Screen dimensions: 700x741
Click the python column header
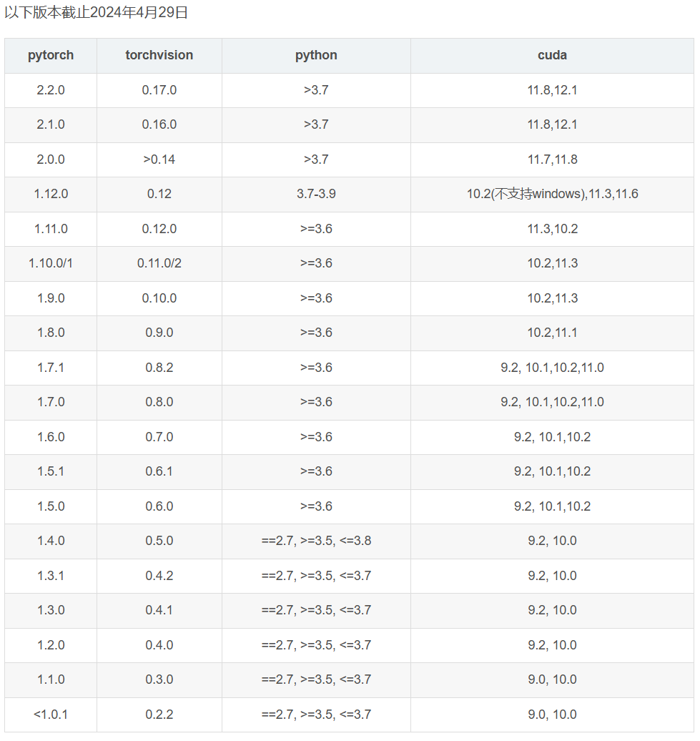[316, 55]
